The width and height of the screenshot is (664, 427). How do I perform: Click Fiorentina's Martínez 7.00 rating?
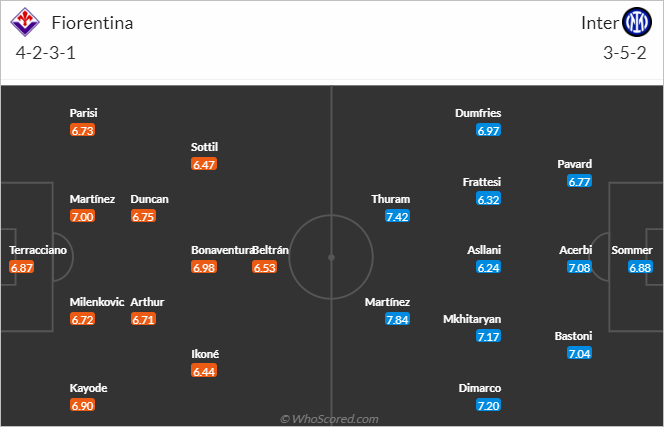point(82,216)
